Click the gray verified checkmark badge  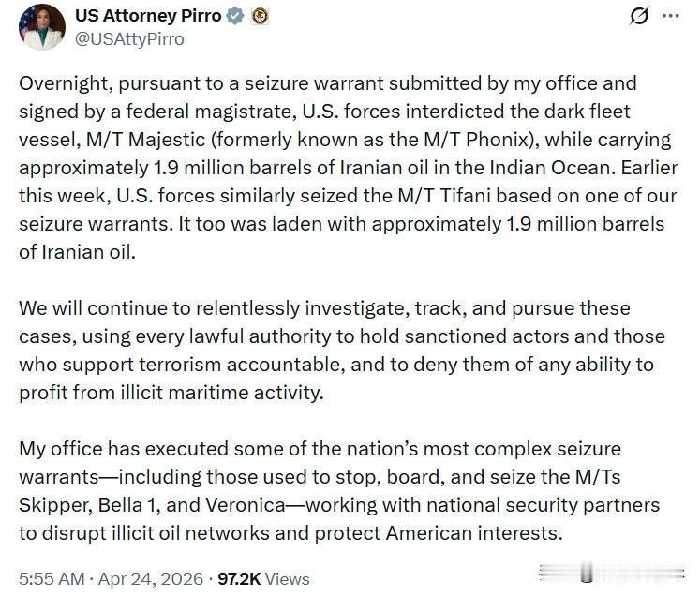[237, 17]
